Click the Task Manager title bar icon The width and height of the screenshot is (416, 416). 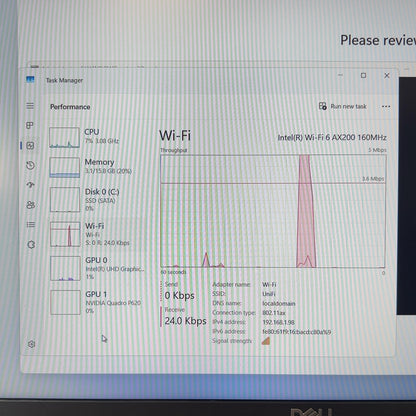(30, 79)
